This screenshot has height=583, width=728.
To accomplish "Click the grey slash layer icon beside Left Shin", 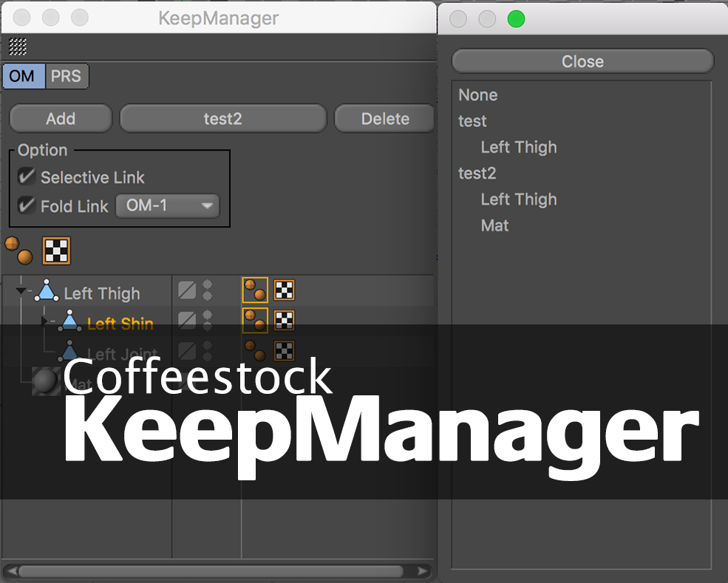I will (186, 320).
